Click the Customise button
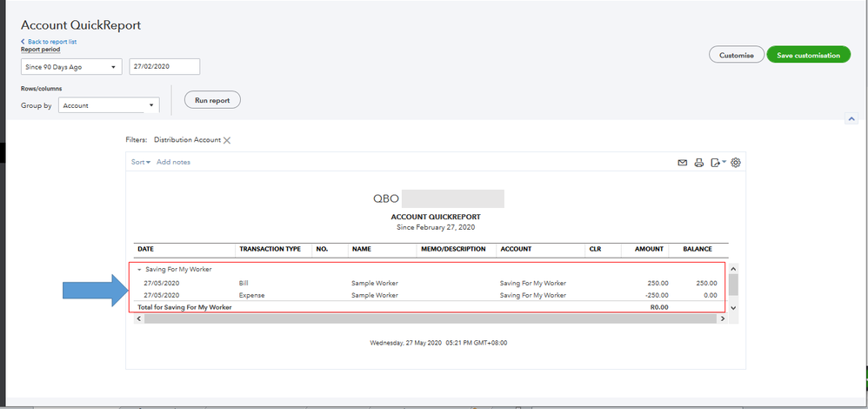 (x=737, y=55)
